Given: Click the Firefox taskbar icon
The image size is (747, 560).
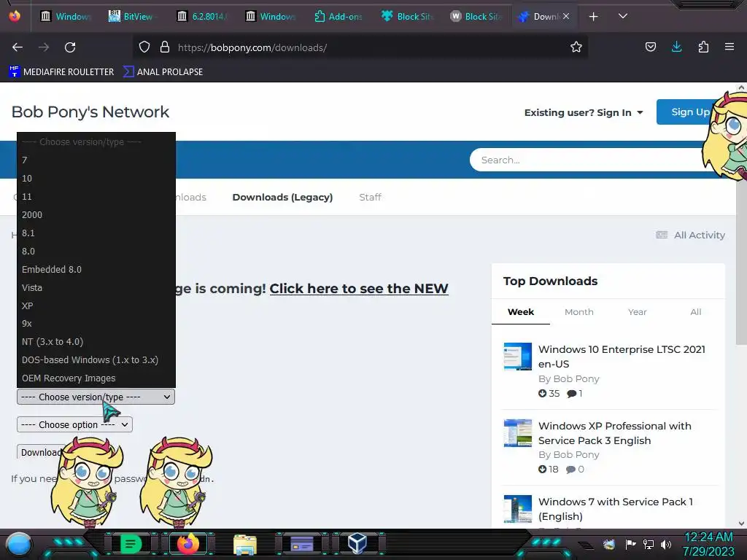Looking at the screenshot, I should click(x=188, y=544).
